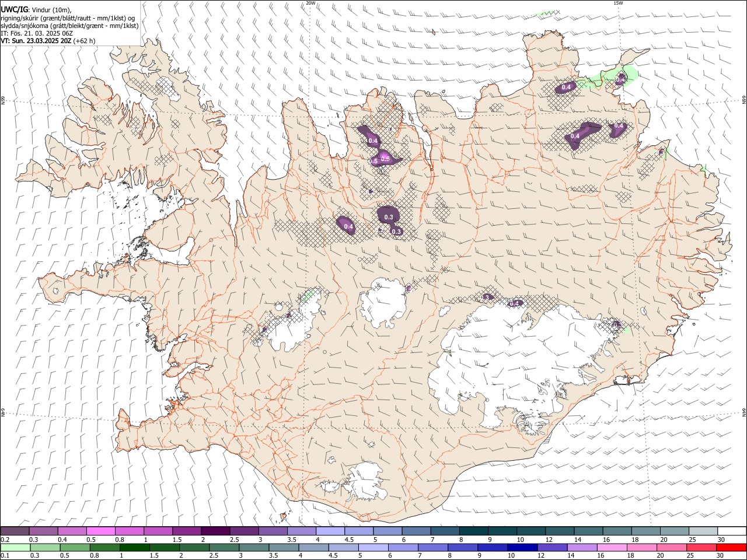Click the 'slydda/snjókoma' legend description line
The image size is (747, 560).
[x=69, y=26]
